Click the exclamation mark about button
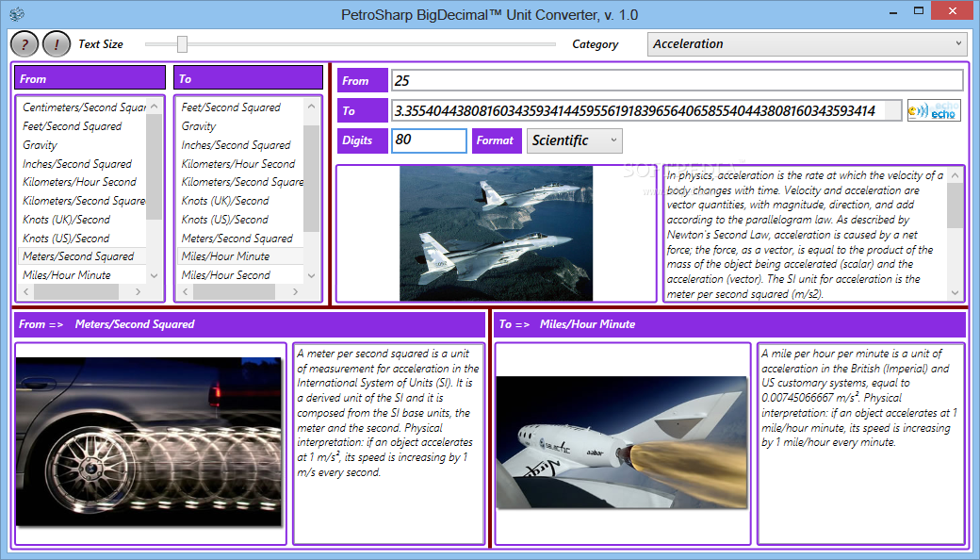This screenshot has height=560, width=980. 57,44
